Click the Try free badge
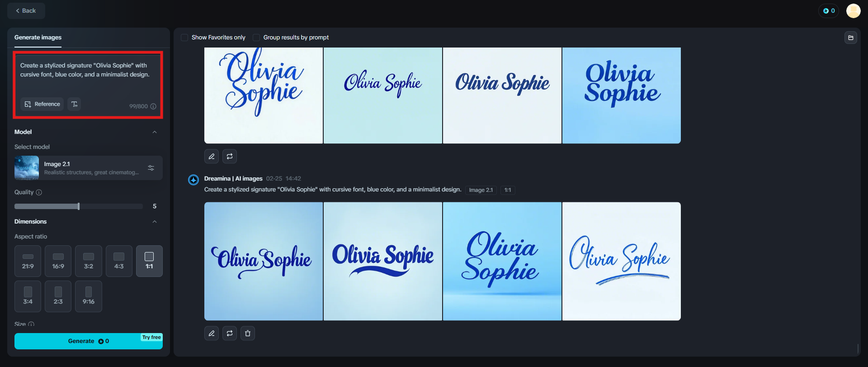The height and width of the screenshot is (367, 868). 151,338
